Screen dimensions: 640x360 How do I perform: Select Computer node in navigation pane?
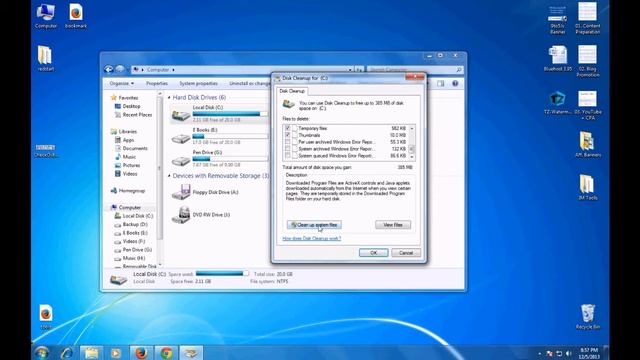pos(129,208)
